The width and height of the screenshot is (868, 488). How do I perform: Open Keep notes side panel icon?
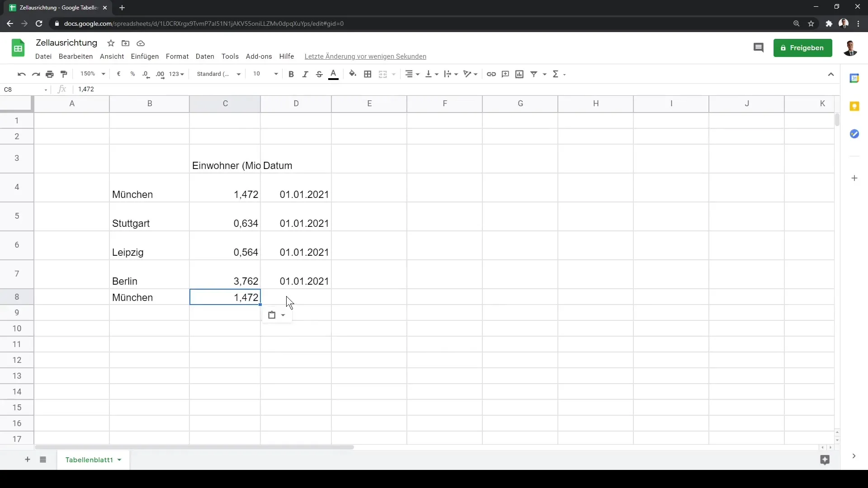pyautogui.click(x=854, y=106)
